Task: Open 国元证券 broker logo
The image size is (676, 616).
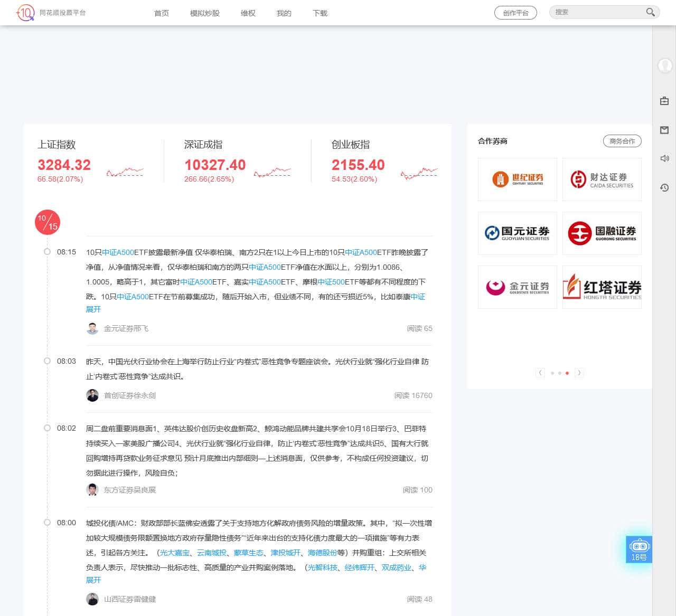Action: pyautogui.click(x=518, y=233)
